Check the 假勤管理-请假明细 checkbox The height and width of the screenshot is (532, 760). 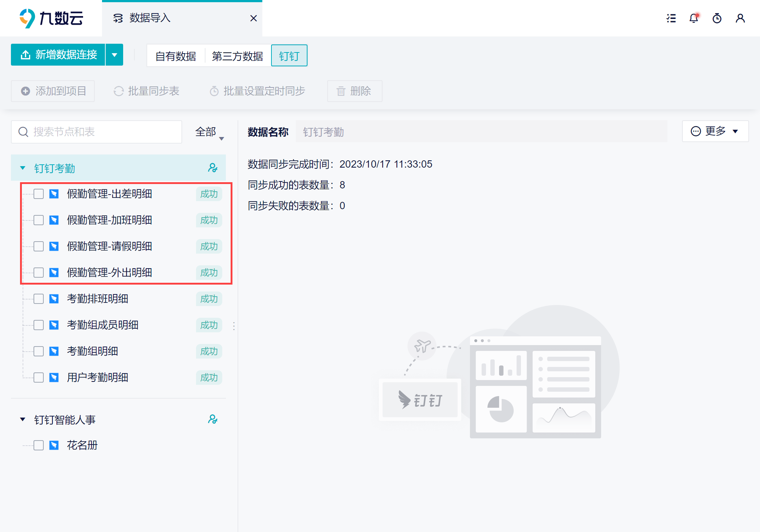39,246
